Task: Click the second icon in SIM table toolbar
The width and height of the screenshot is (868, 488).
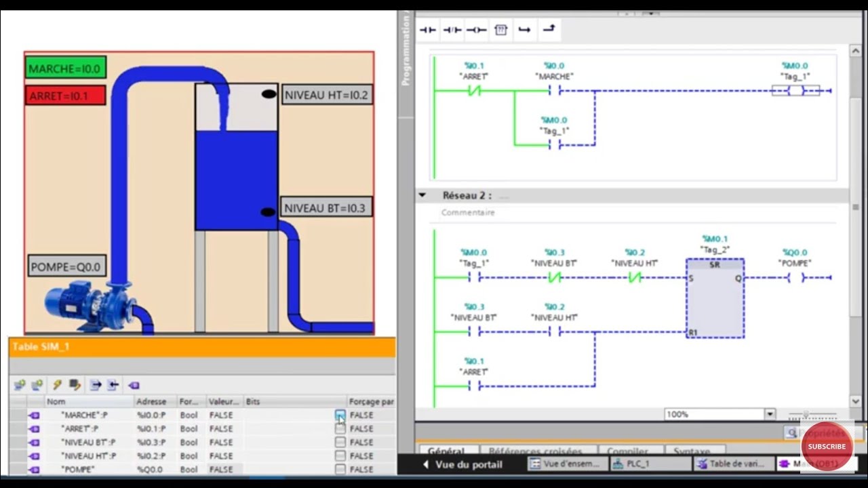Action: 37,385
